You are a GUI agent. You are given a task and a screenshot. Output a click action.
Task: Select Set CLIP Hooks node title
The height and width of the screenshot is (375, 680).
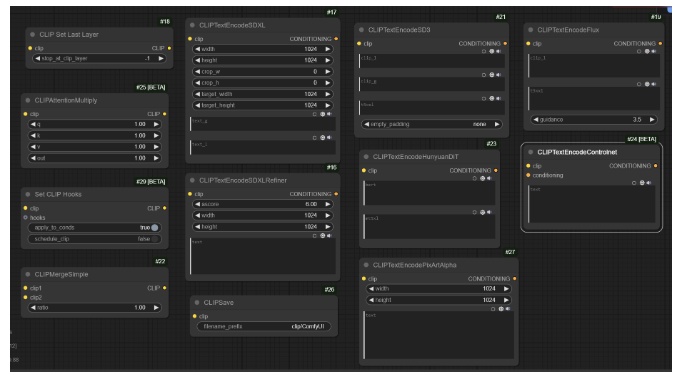pos(58,194)
